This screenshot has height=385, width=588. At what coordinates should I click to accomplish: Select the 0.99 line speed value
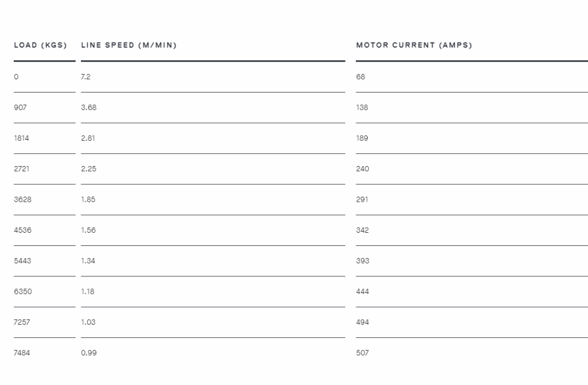(x=89, y=353)
